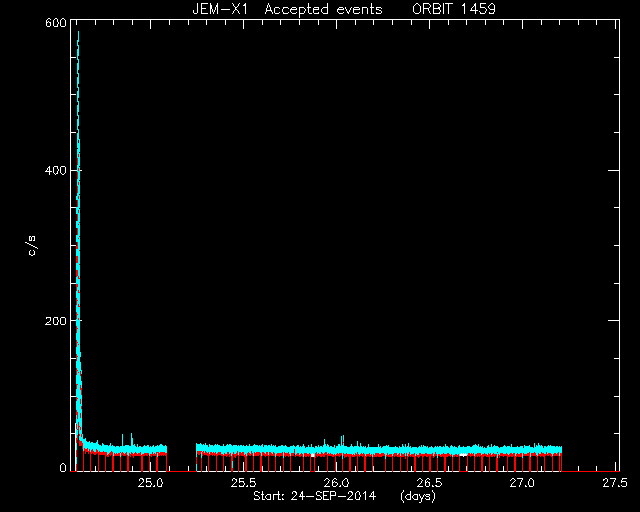
Task: Click the 26.5 tick label on x-axis
Action: coord(429,483)
